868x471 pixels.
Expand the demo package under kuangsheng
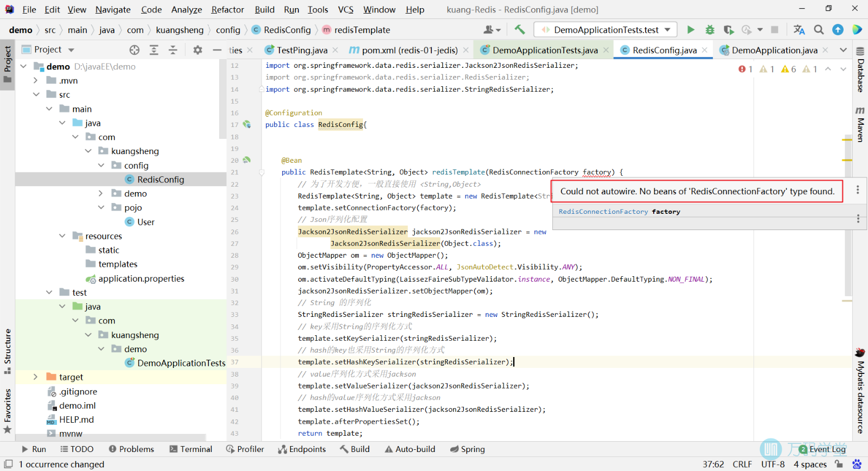click(101, 193)
